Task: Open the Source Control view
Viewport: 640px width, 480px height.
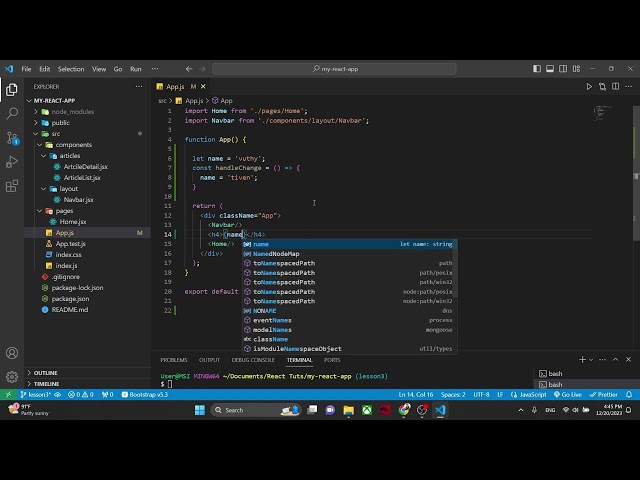Action: click(12, 138)
